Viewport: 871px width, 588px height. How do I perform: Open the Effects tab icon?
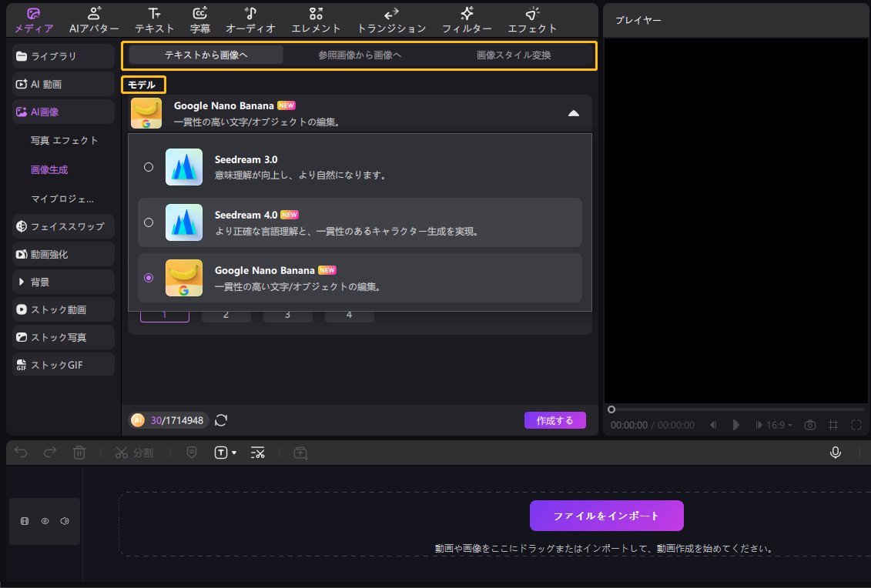click(532, 21)
